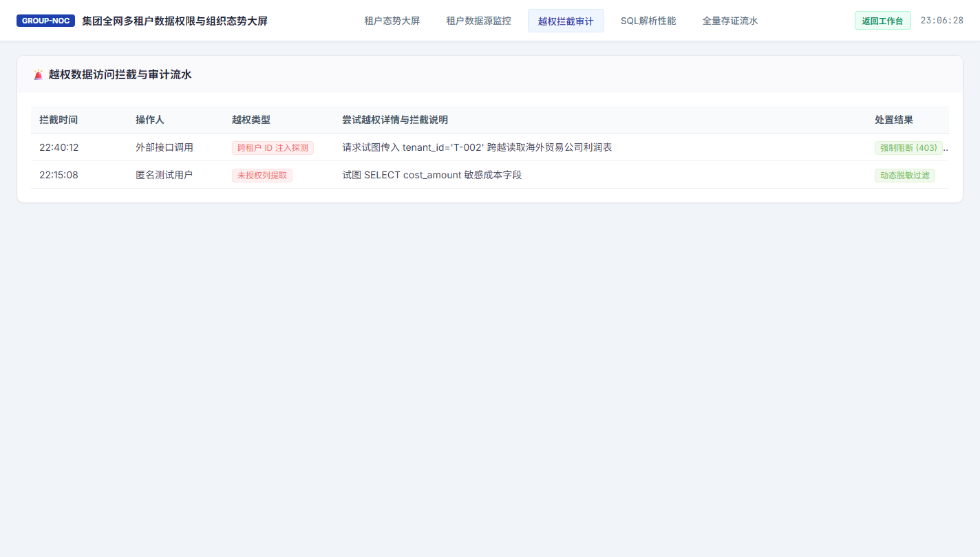
Task: Click the 动态脱敏过滤 result tag
Action: pyautogui.click(x=905, y=175)
